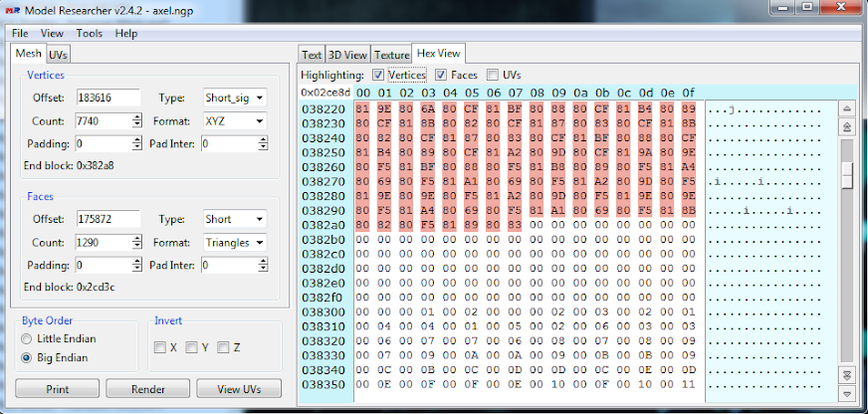Click Faces Offset field 175872
This screenshot has height=414, width=868.
(108, 219)
